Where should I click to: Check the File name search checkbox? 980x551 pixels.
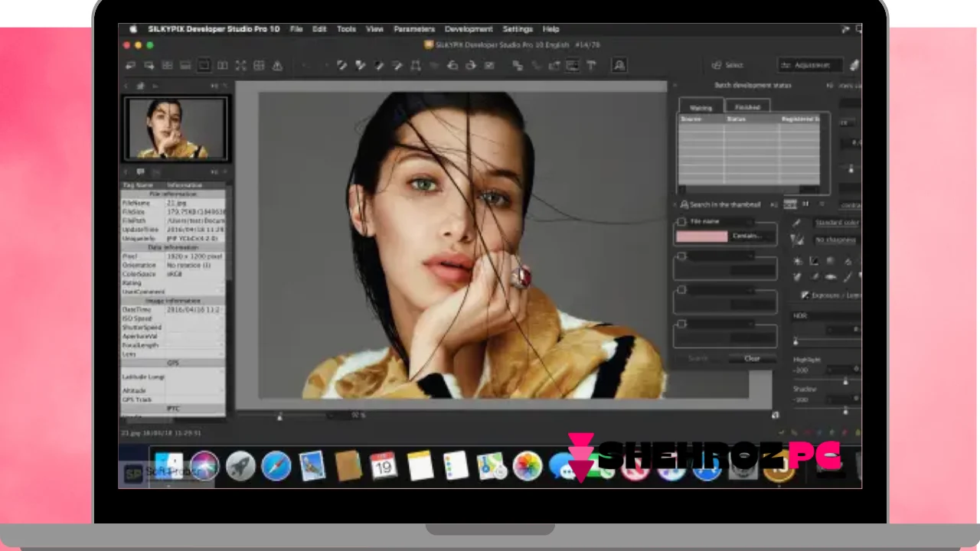coord(681,222)
